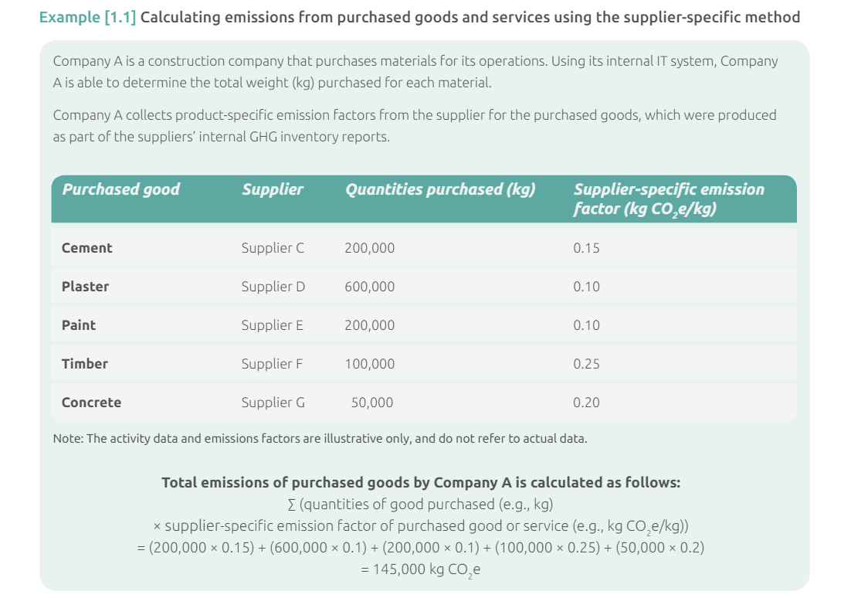Screen dimensions: 868x598
Task: Click the paragraph starting 'Company A collects'
Action: tap(415, 126)
